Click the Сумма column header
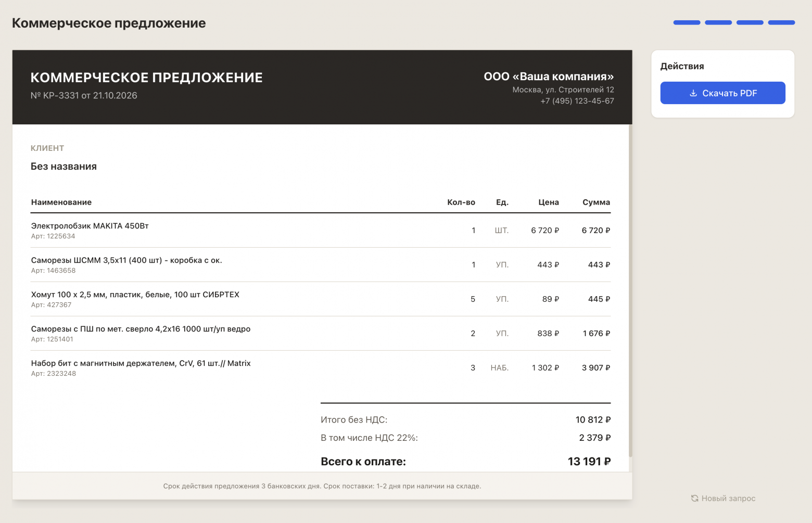Image resolution: width=812 pixels, height=523 pixels. (597, 202)
